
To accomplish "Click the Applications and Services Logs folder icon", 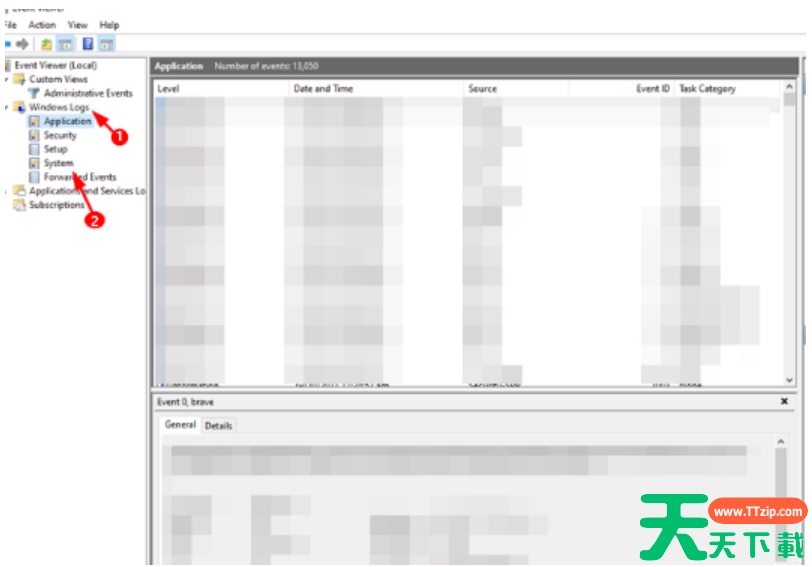I will (19, 191).
